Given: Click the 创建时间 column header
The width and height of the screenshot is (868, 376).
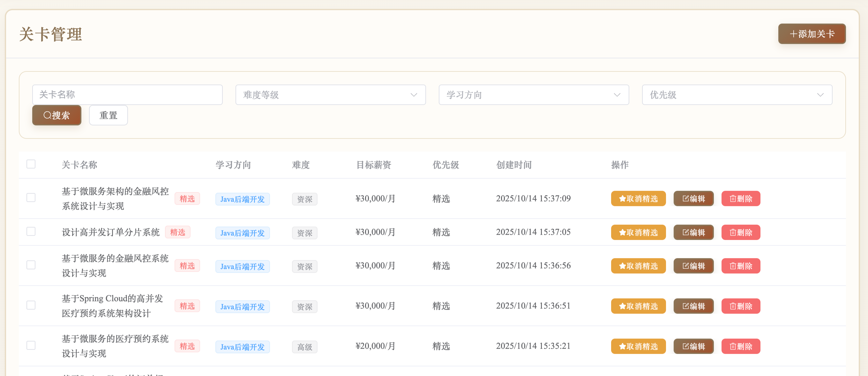Looking at the screenshot, I should click(513, 165).
